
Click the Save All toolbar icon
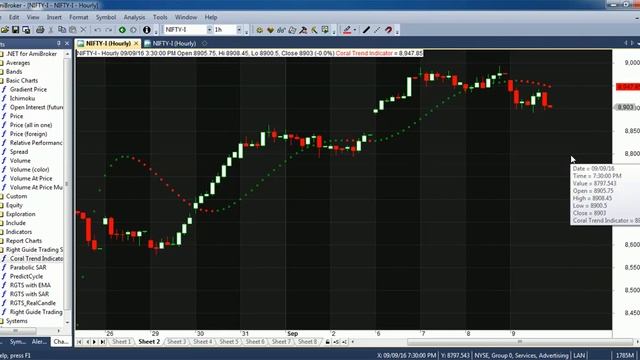pyautogui.click(x=26, y=30)
